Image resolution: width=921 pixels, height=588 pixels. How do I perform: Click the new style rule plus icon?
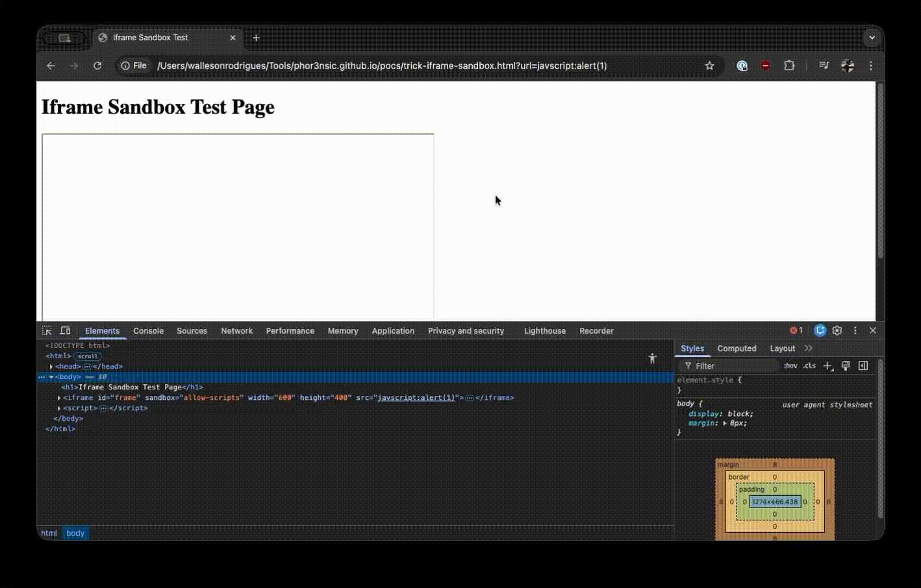[x=827, y=366]
